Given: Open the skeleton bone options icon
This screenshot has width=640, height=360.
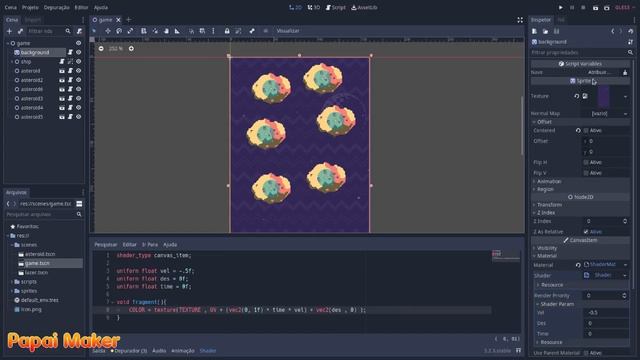Looking at the screenshot, I should pyautogui.click(x=252, y=31).
